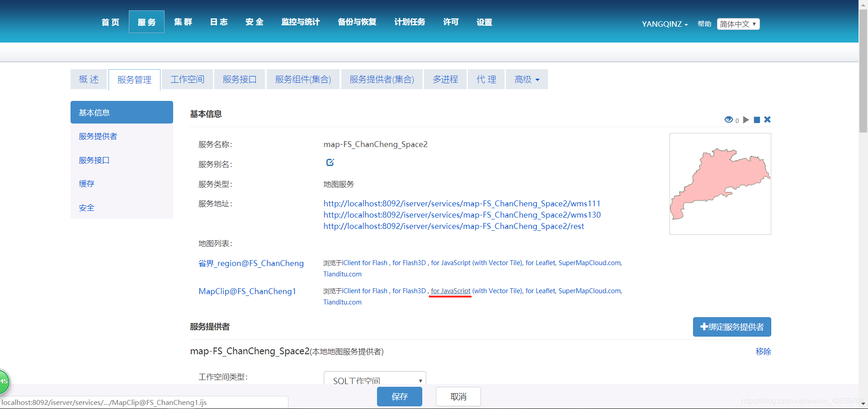Switch to the 服务提供者(集合) tab
This screenshot has width=868, height=409.
coord(382,79)
